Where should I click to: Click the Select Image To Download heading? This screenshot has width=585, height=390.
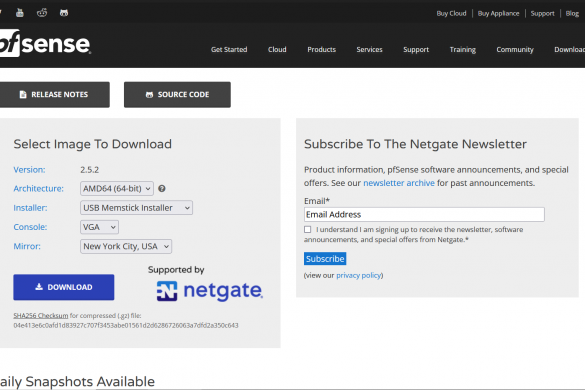point(93,144)
